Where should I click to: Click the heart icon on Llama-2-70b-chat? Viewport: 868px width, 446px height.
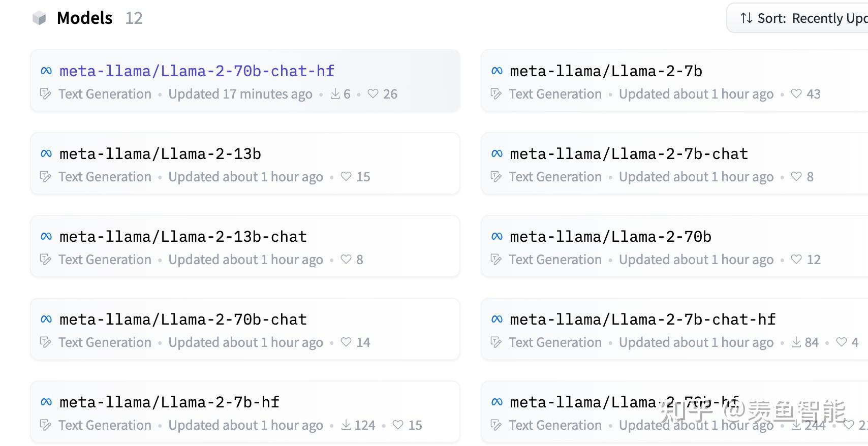click(346, 342)
